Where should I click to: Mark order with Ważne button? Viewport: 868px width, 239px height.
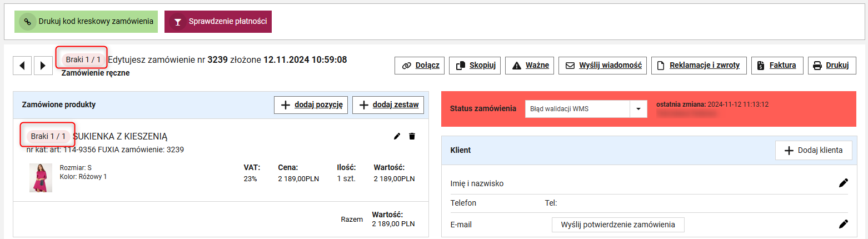tap(530, 65)
